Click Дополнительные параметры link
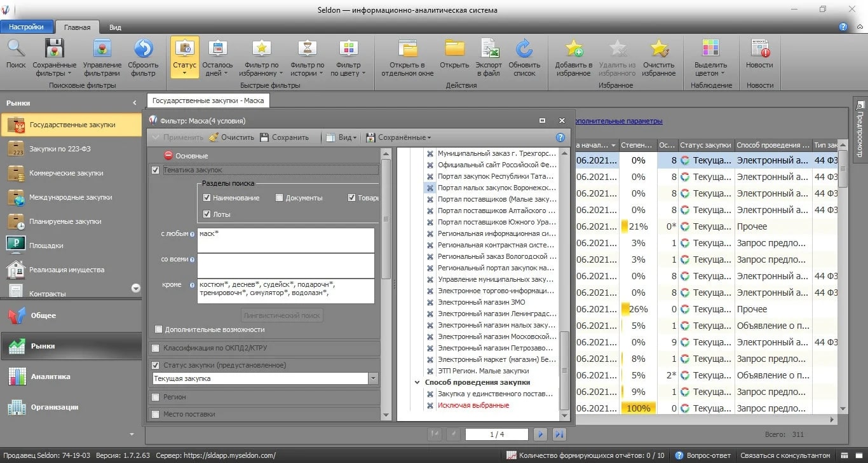Viewport: 868px width, 463px height. point(618,121)
